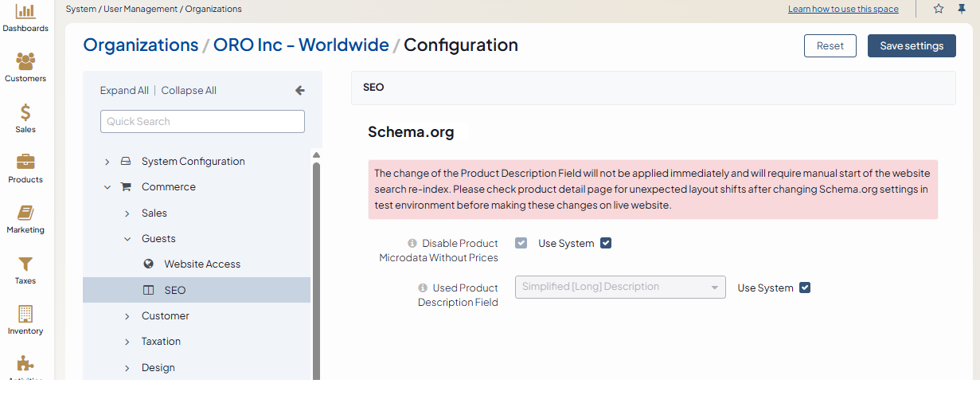
Task: Uncheck Use System for Used Product Description Field
Action: [805, 288]
